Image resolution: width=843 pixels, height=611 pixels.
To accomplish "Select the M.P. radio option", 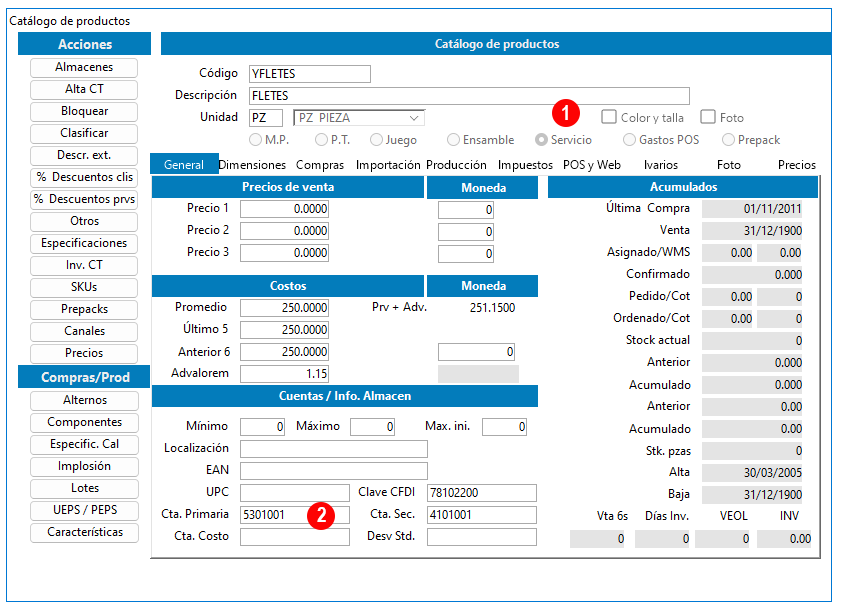I will tap(255, 140).
